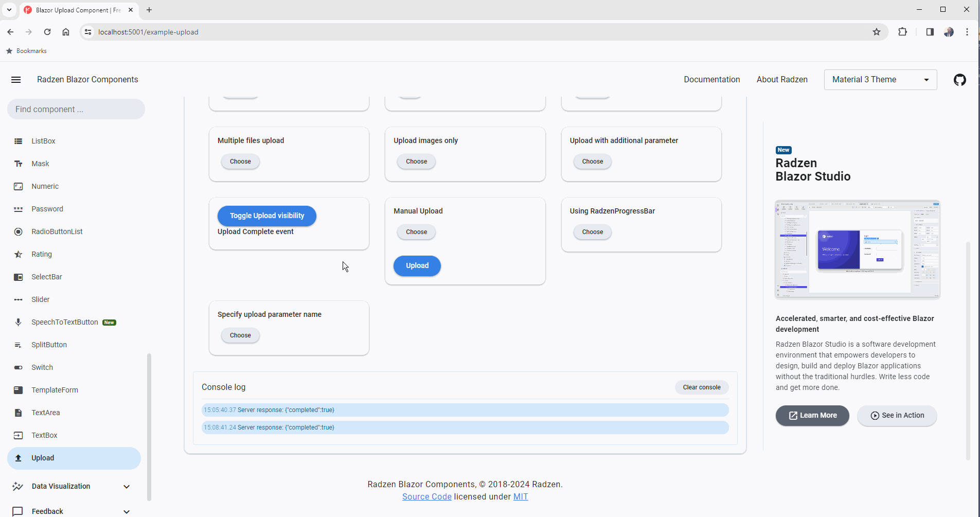
Task: Open browser extensions puzzle icon
Action: [902, 32]
